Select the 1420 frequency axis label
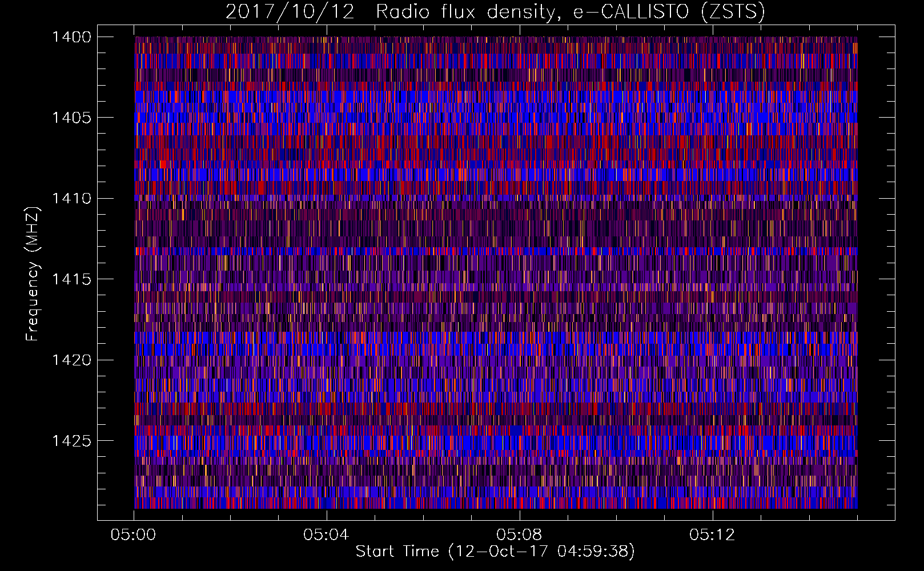Viewport: 924px width, 571px height. [72, 360]
